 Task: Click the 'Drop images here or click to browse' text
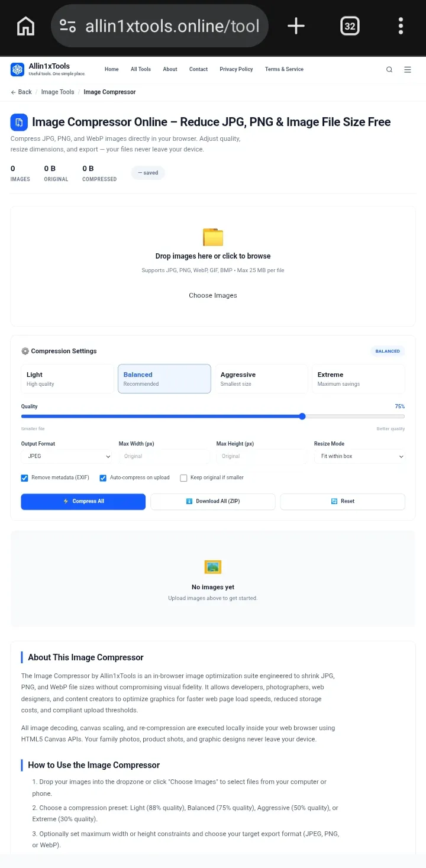tap(213, 256)
